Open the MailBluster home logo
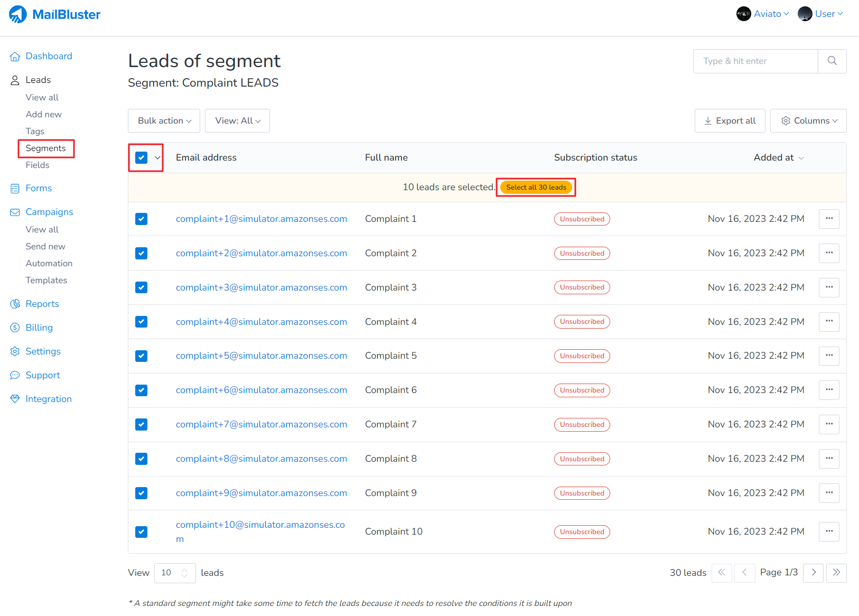The height and width of the screenshot is (616, 859). point(17,14)
